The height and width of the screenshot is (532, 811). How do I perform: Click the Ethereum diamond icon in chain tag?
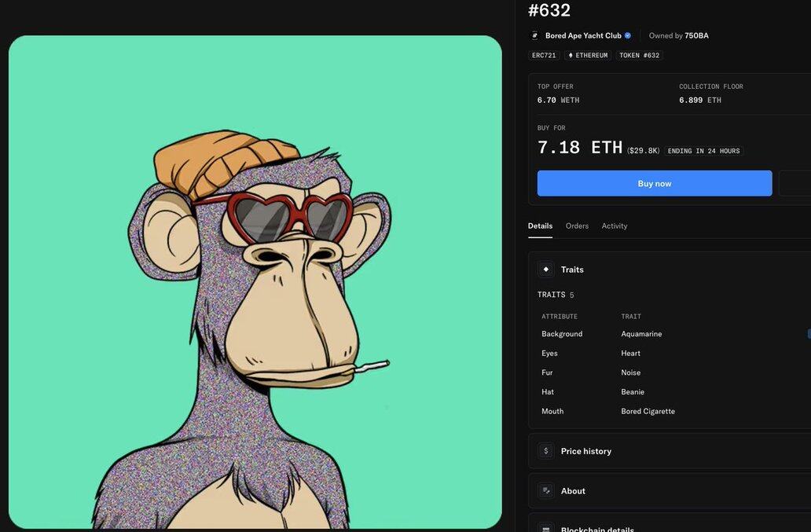click(571, 56)
